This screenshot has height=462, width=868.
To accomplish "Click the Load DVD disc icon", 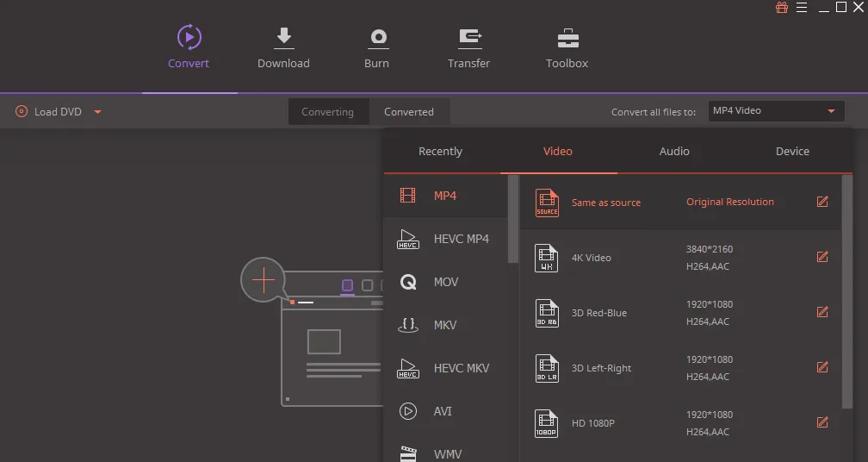I will [x=21, y=111].
